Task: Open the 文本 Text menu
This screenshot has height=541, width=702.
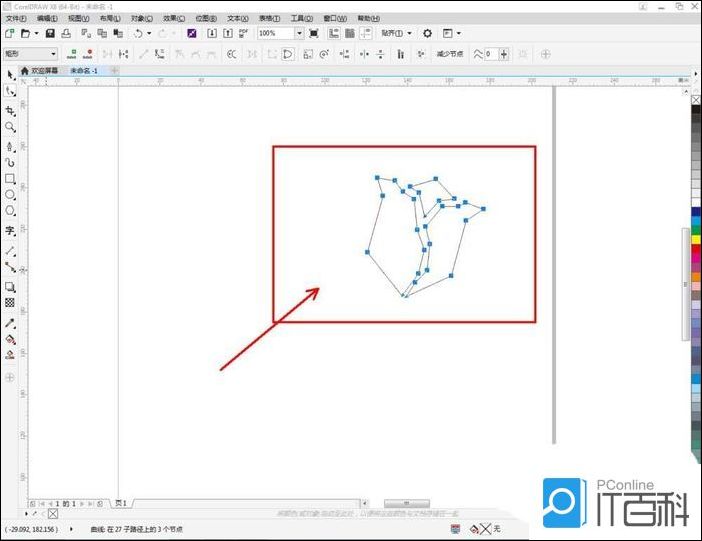Action: 238,18
